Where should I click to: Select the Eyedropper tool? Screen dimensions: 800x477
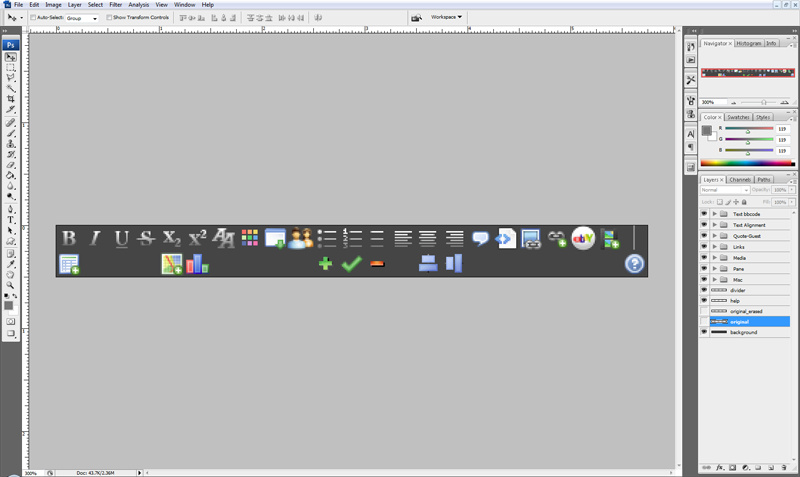(x=10, y=264)
